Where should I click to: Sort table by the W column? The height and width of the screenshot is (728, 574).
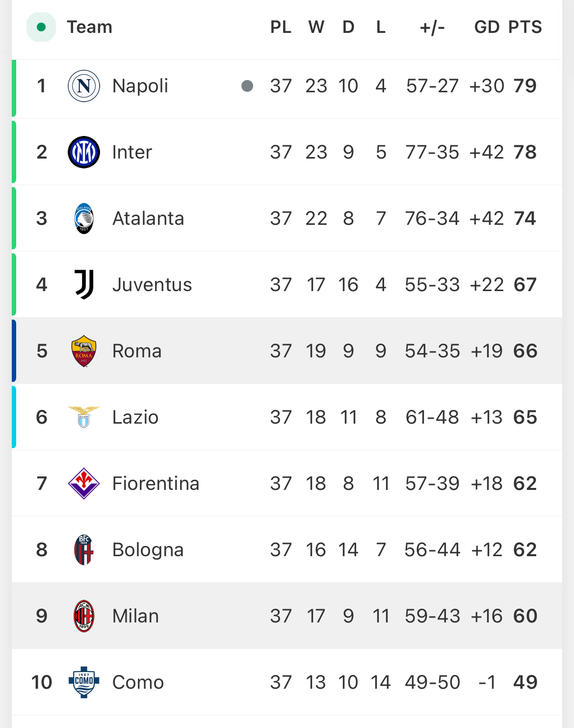[x=316, y=27]
